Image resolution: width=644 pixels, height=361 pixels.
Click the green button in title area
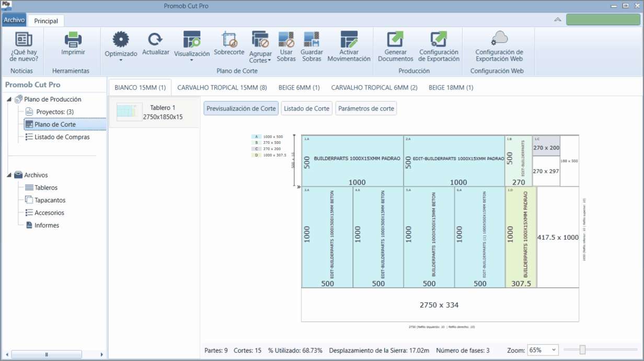point(603,20)
